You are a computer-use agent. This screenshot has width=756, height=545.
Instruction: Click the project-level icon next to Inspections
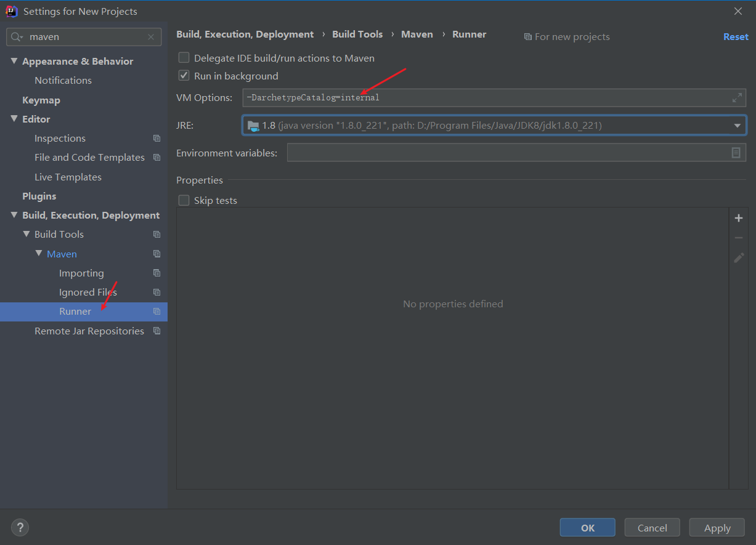(x=156, y=139)
